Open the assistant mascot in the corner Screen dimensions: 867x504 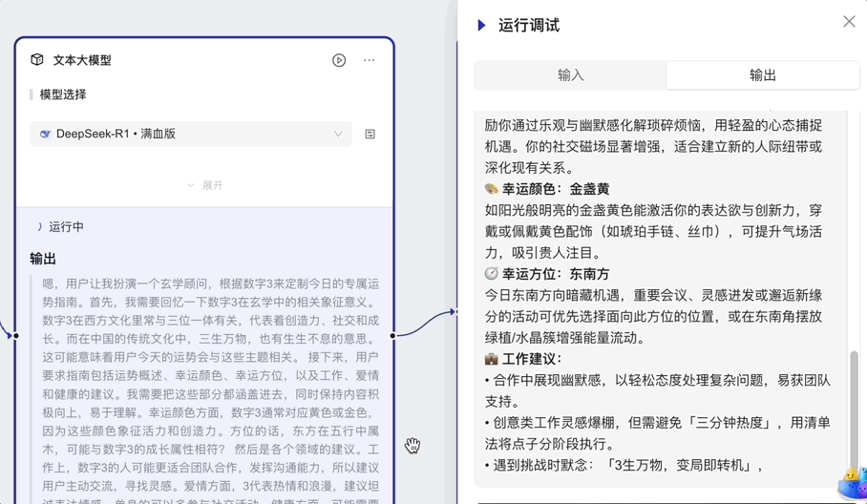tap(851, 482)
